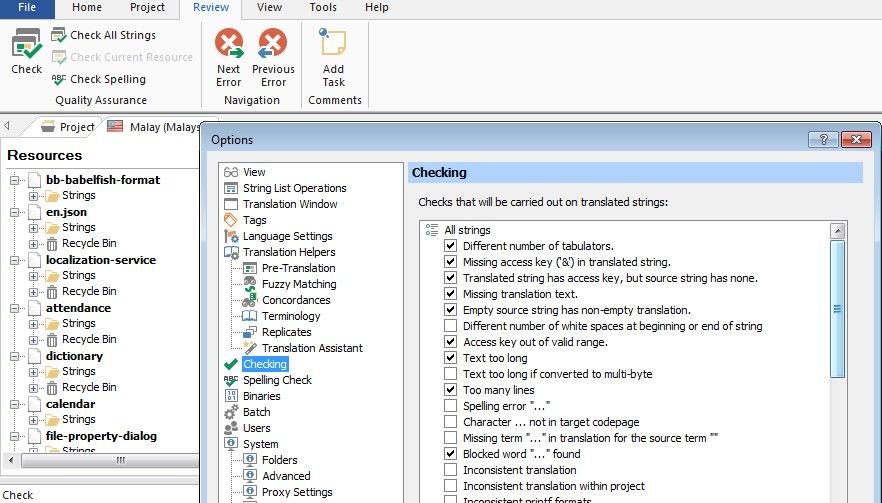This screenshot has width=882, height=503.
Task: Collapse the dictionary resource node
Action: [x=15, y=357]
